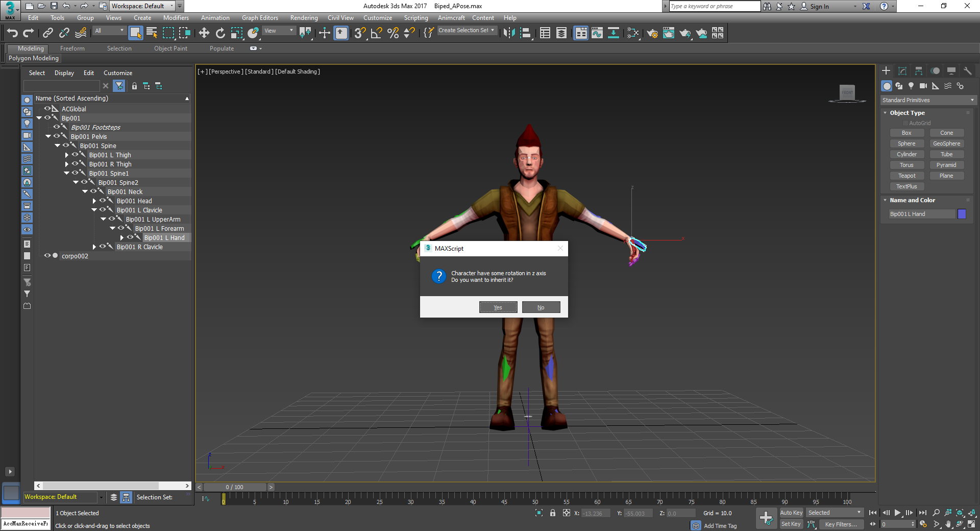Collapse the Bip001 Neck tree node

tap(85, 191)
